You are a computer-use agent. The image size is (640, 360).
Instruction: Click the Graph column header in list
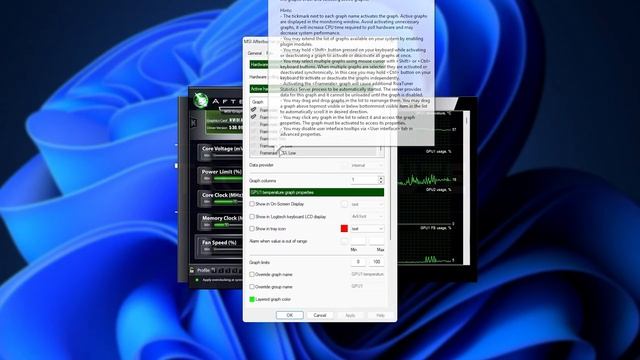pyautogui.click(x=258, y=102)
